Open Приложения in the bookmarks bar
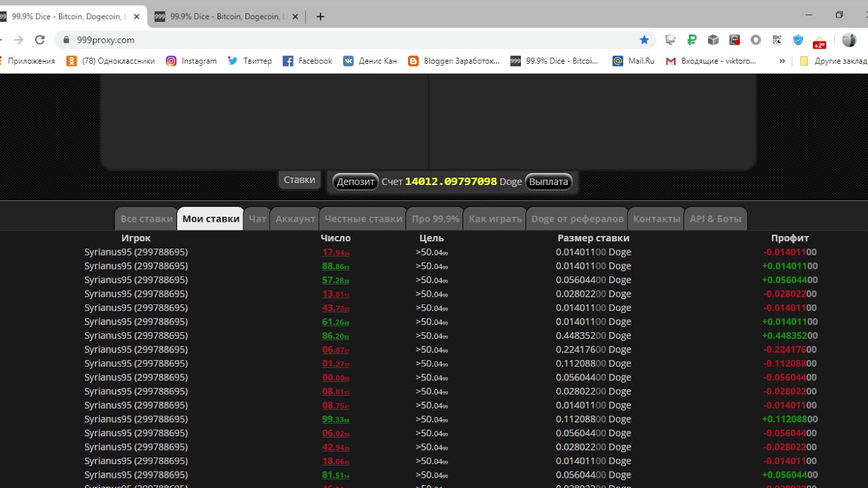This screenshot has width=868, height=488. pos(27,61)
